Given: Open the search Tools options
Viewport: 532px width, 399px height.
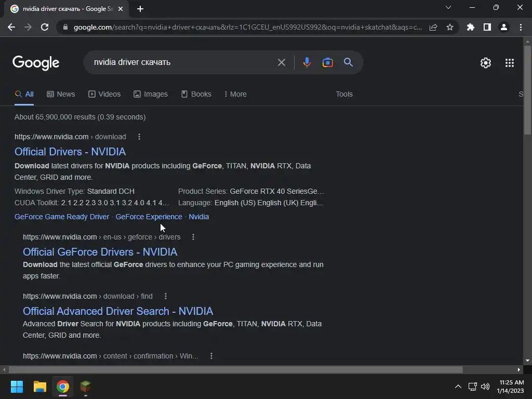Looking at the screenshot, I should pyautogui.click(x=344, y=95).
